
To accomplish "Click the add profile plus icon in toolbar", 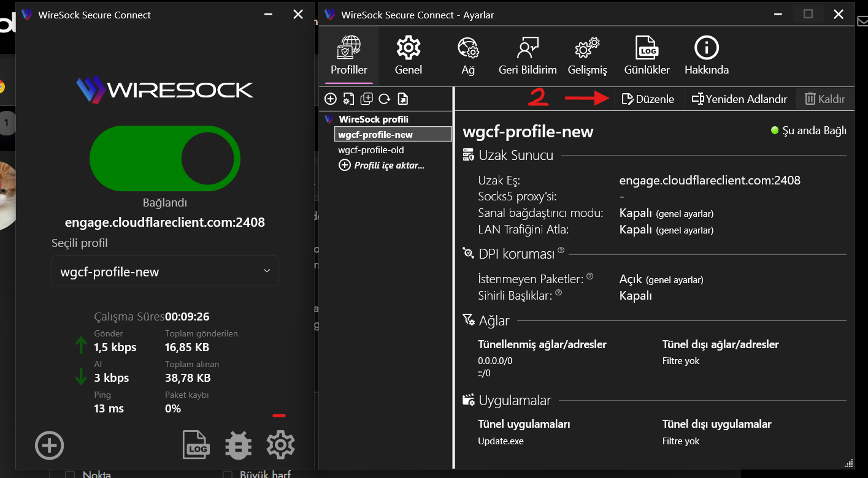I will (x=330, y=99).
